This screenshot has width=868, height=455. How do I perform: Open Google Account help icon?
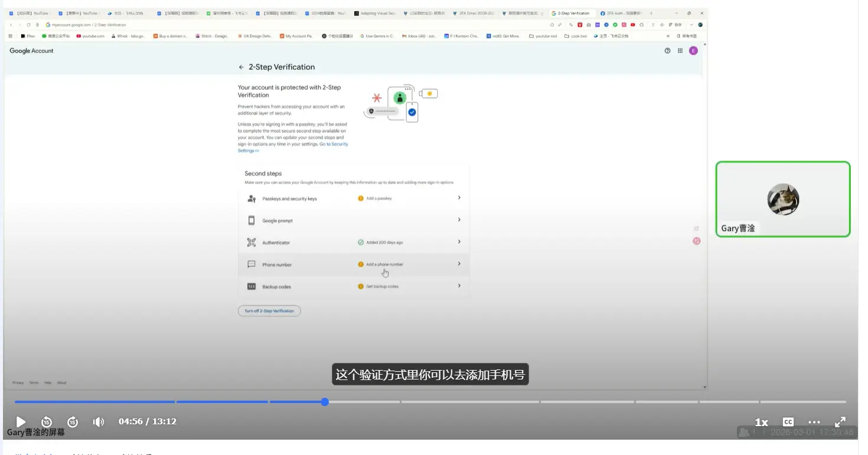click(x=668, y=51)
